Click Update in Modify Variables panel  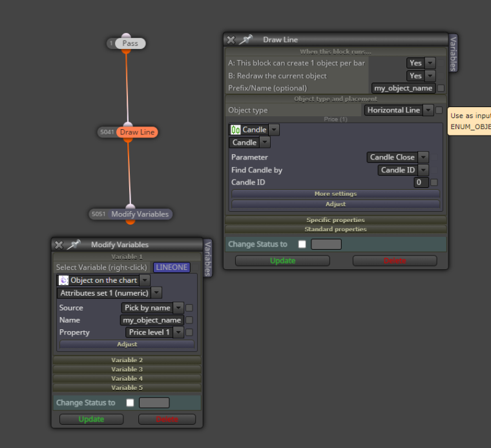point(91,419)
